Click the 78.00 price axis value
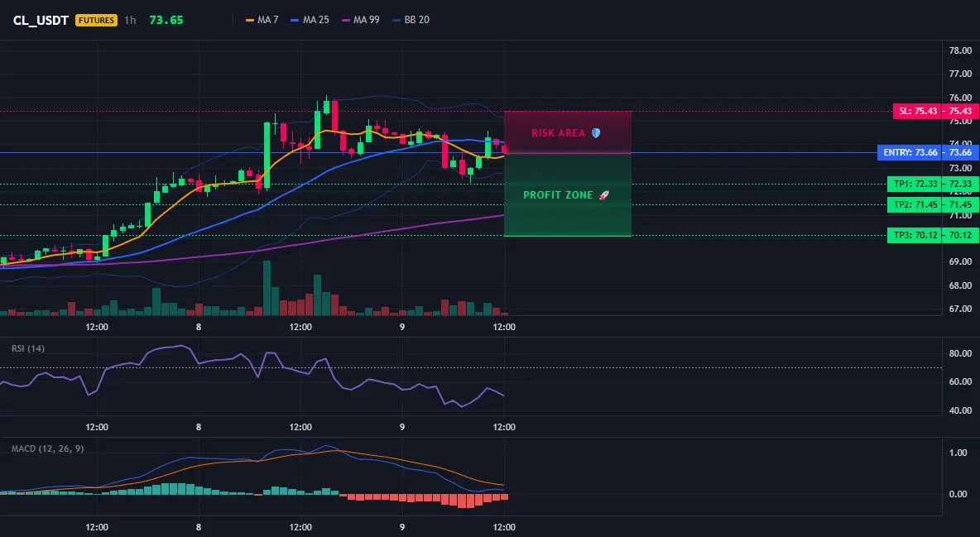 (960, 50)
